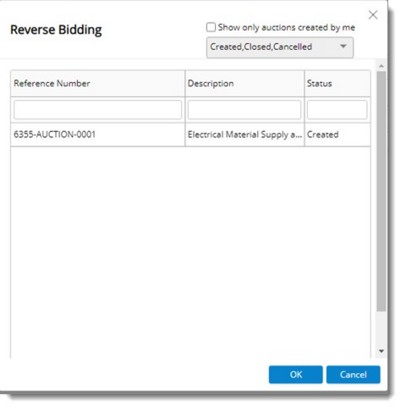The width and height of the screenshot is (401, 407).
Task: Click the dropdown arrow of the status filter
Action: pos(343,47)
